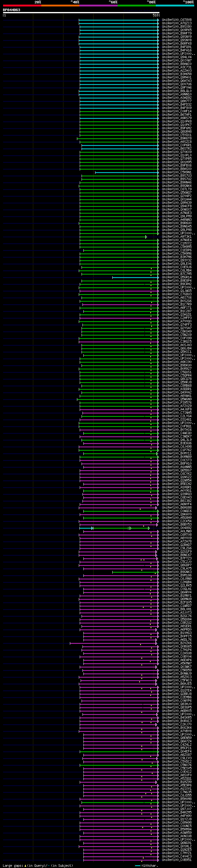Select the cyan segment of the UniRef100_O04892 alignment
197x868 pixels.
(86, 528)
